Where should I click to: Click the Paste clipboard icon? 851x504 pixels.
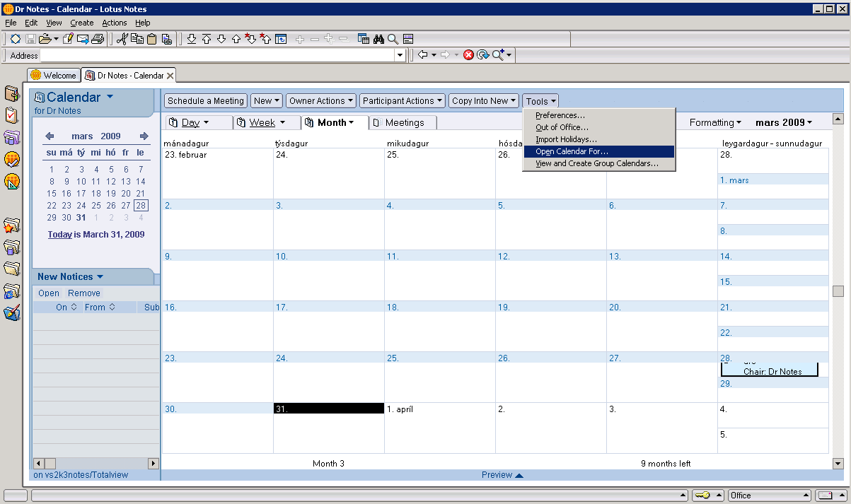pyautogui.click(x=152, y=39)
